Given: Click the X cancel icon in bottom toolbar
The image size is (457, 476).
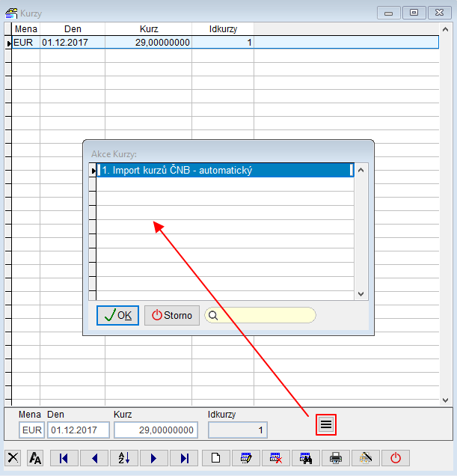Looking at the screenshot, I should pos(13,458).
